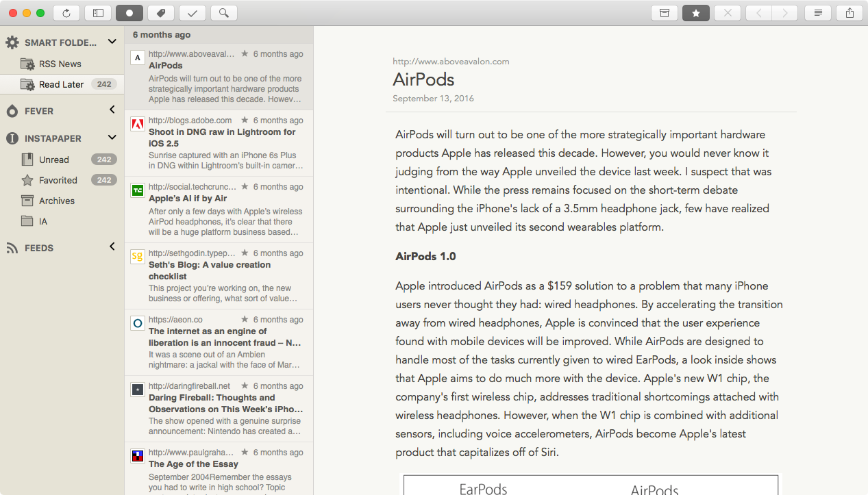Screen dimensions: 868x495
Task: Go to the previous article arrow
Action: point(759,12)
